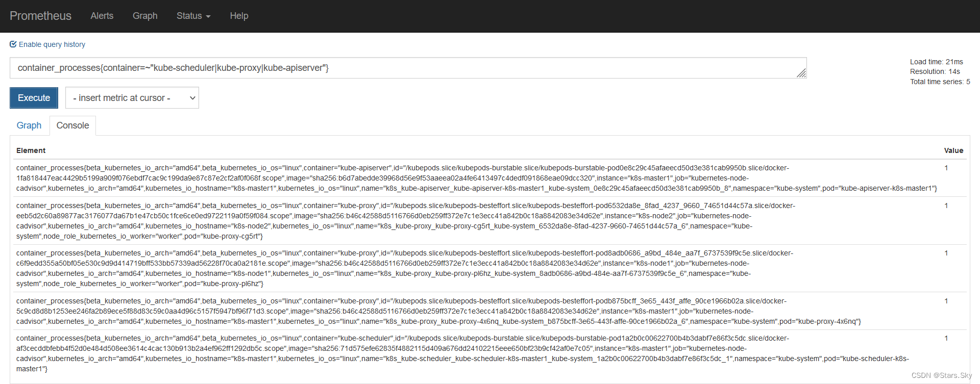Expand the Status dropdown menu
The width and height of the screenshot is (980, 384).
[x=193, y=16]
